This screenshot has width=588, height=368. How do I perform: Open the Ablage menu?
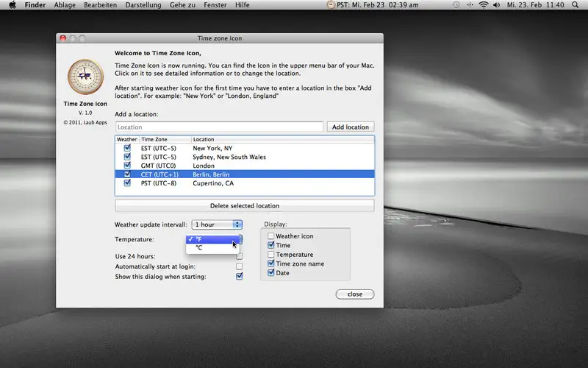pos(65,5)
